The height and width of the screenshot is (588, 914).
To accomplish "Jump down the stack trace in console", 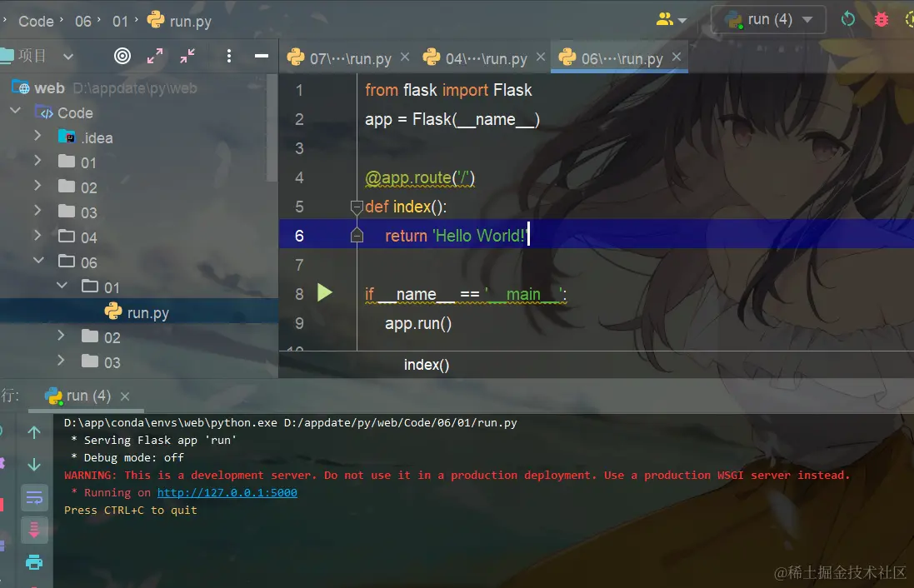I will pyautogui.click(x=34, y=465).
